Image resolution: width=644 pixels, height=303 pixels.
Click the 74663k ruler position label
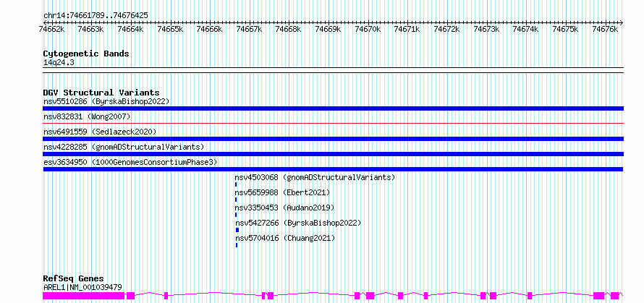(90, 29)
